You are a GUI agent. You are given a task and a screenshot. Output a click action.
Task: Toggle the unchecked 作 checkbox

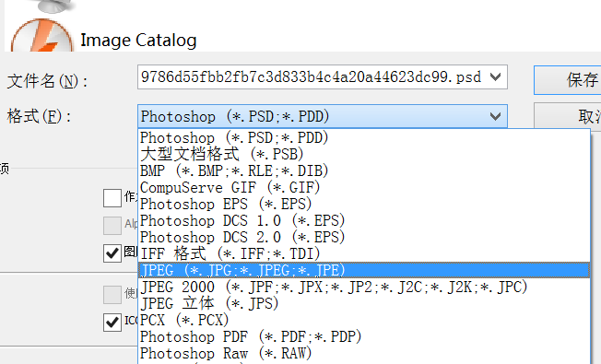pyautogui.click(x=112, y=198)
